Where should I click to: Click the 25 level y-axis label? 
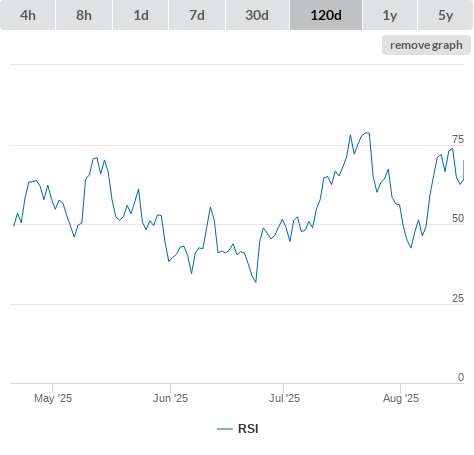coord(458,298)
